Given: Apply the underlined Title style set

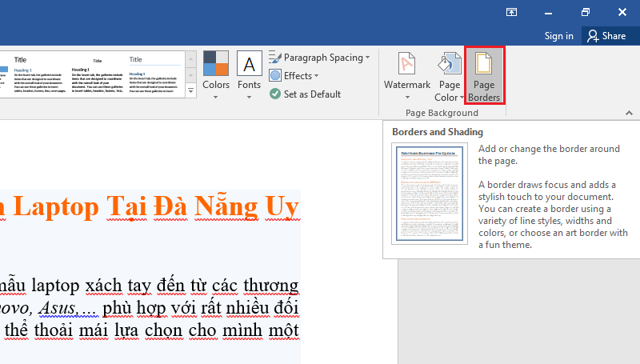Looking at the screenshot, I should [154, 74].
